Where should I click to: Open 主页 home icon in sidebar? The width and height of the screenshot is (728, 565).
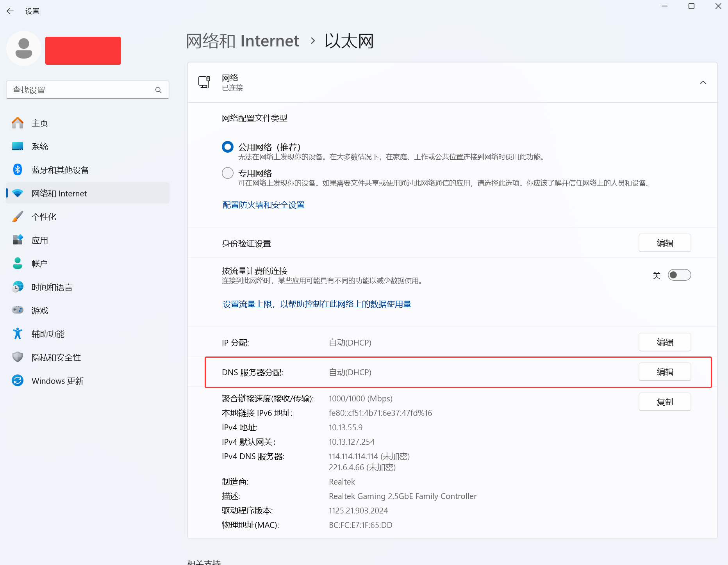coord(18,123)
